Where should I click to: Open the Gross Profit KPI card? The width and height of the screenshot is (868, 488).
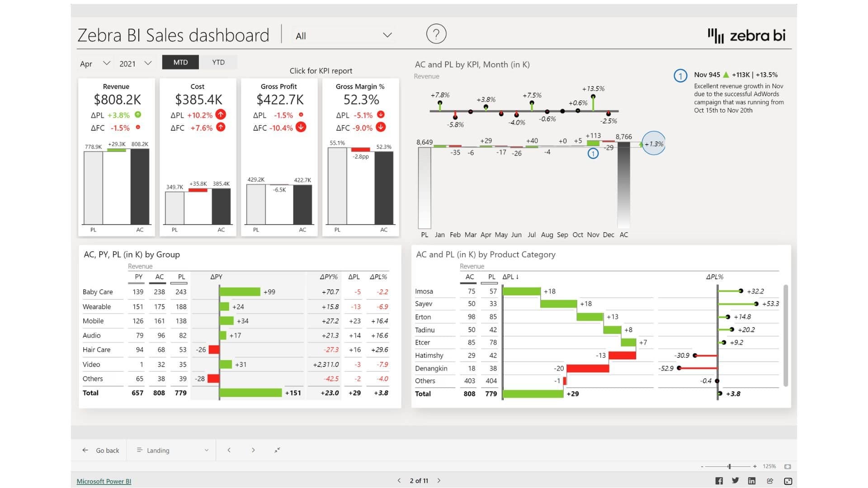click(279, 157)
